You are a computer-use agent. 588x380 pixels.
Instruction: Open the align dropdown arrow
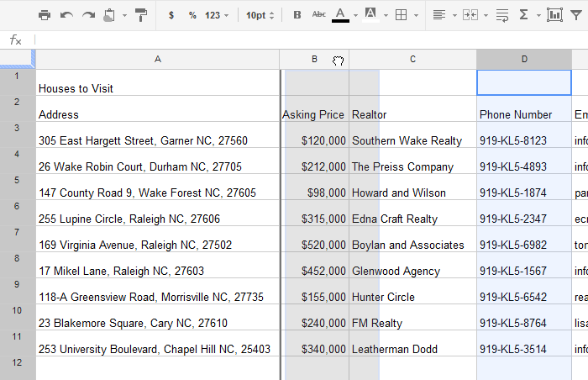[454, 16]
